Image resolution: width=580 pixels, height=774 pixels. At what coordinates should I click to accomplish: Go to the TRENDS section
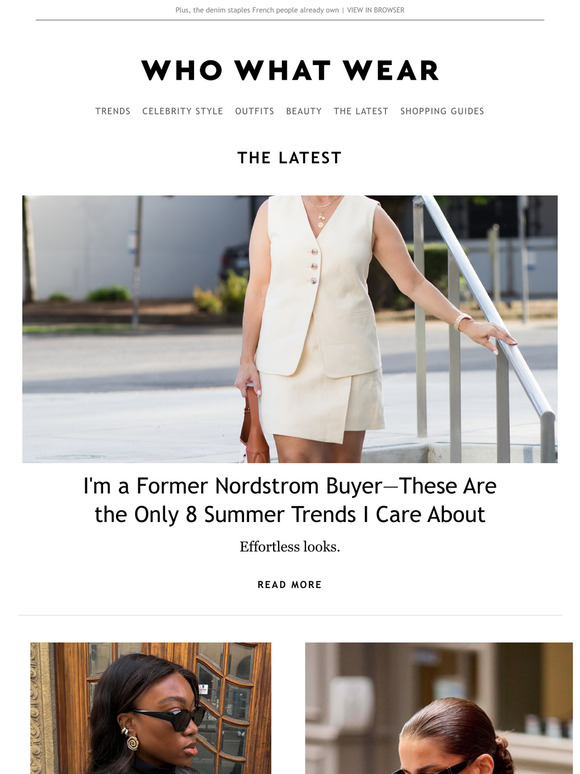click(113, 111)
